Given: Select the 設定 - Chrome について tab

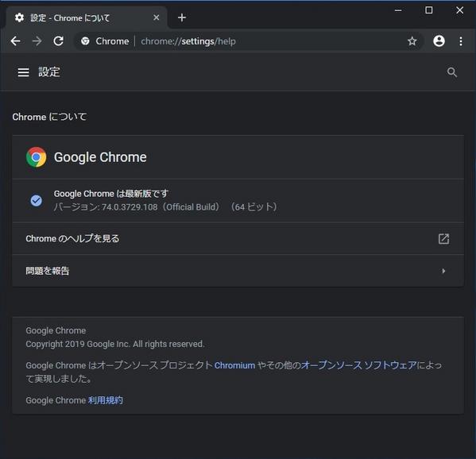Looking at the screenshot, I should 86,17.
